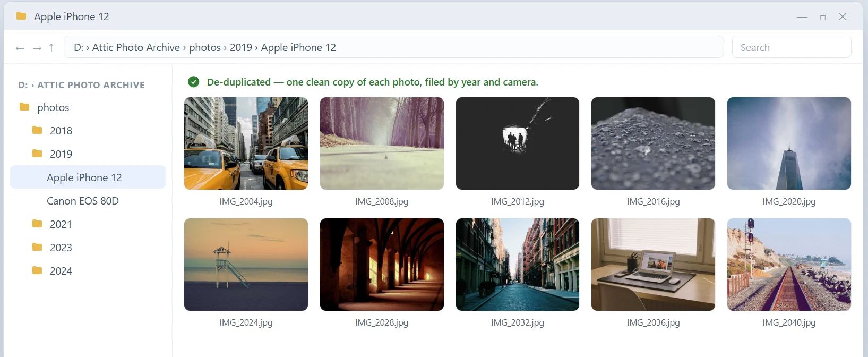Select the IMG_2016.jpg droplets thumbnail

point(653,143)
